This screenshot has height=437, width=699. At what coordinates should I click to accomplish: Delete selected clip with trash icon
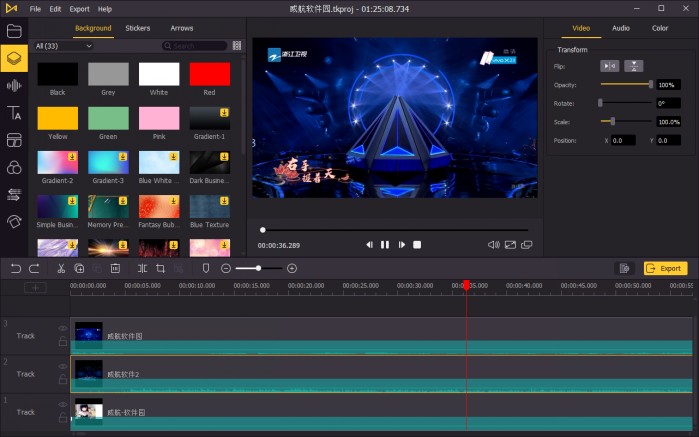click(x=115, y=268)
